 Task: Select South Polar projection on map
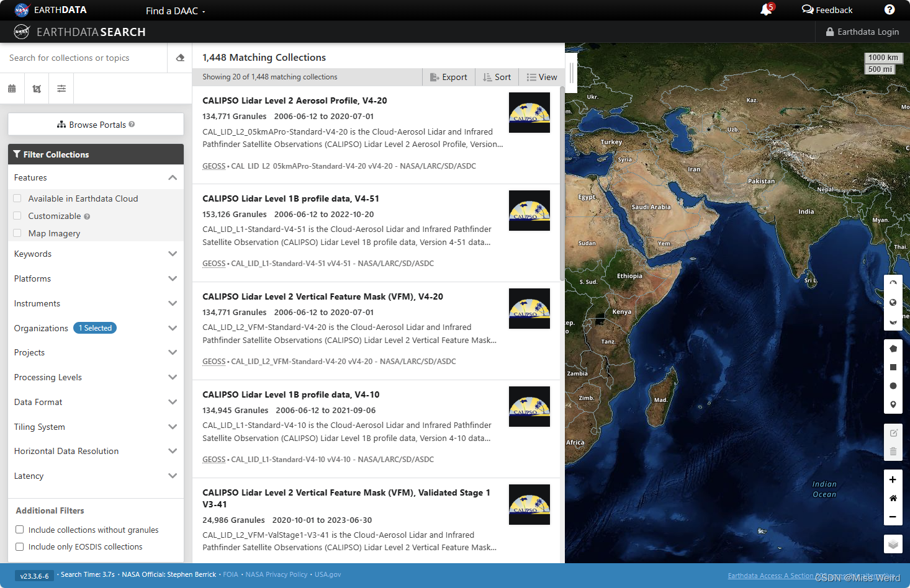click(893, 321)
